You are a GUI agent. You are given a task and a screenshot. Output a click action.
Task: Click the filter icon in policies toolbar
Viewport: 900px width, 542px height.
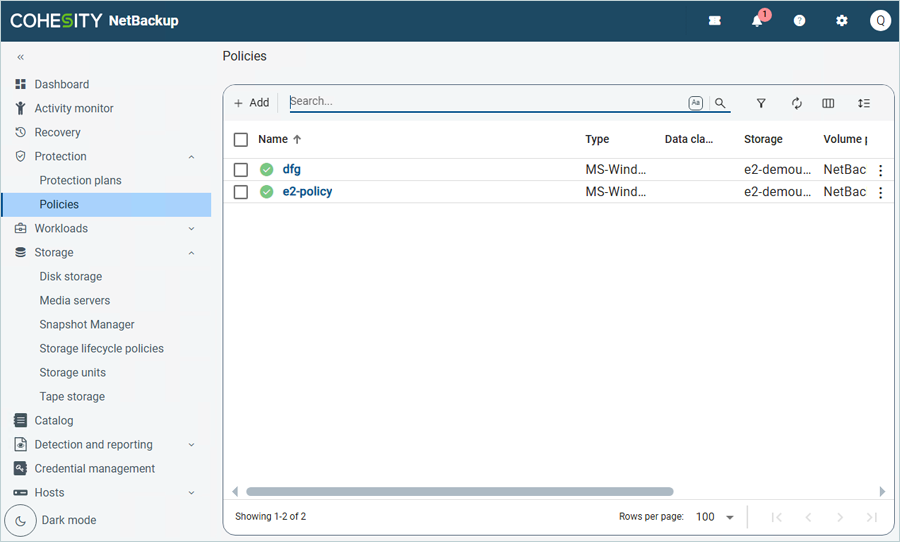tap(761, 103)
